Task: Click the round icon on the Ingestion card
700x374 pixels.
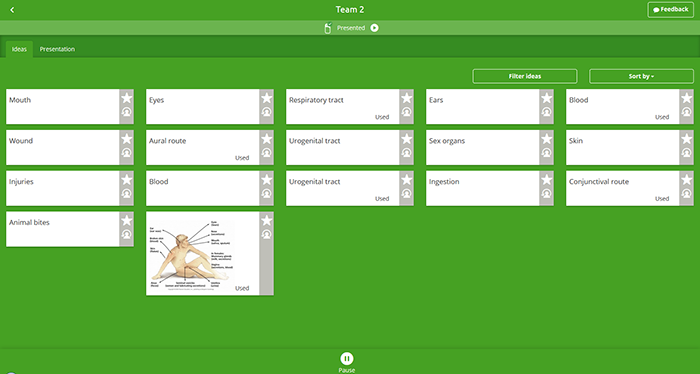Action: pyautogui.click(x=546, y=194)
